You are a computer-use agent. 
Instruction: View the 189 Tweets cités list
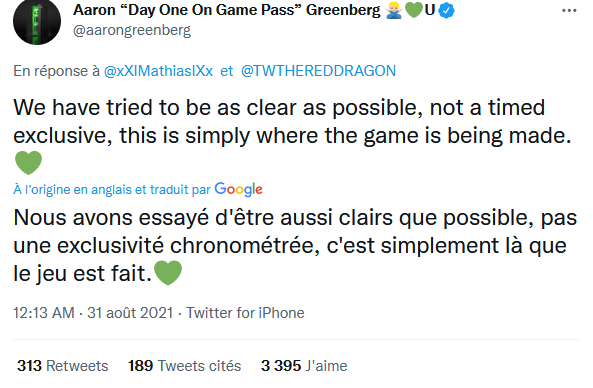185,366
